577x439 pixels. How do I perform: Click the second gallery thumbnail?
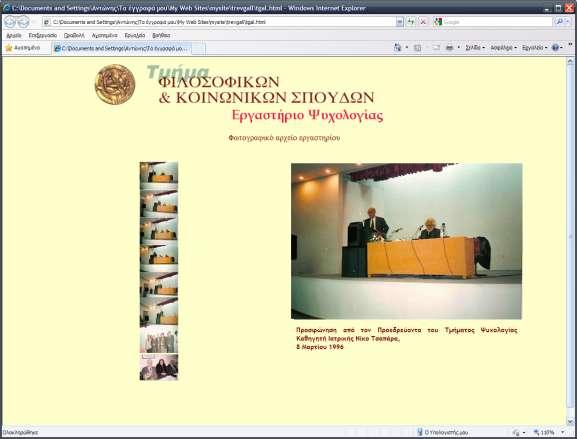pos(159,202)
